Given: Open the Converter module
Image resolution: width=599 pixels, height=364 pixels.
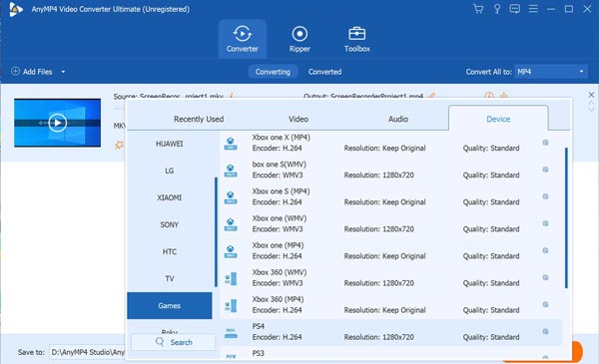Looking at the screenshot, I should pos(243,39).
